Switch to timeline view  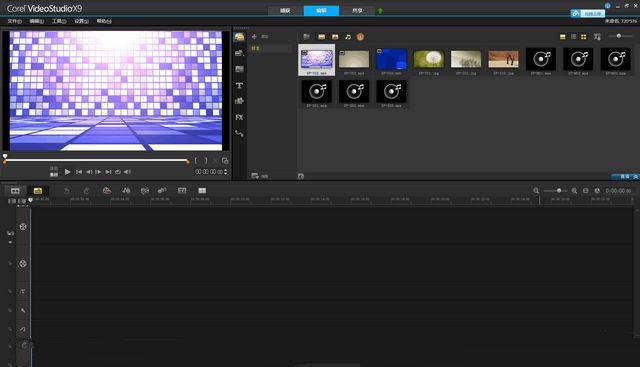coord(38,191)
